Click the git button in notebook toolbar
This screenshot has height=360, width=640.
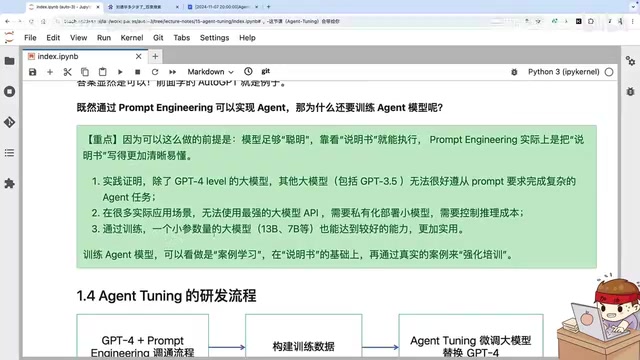point(266,71)
